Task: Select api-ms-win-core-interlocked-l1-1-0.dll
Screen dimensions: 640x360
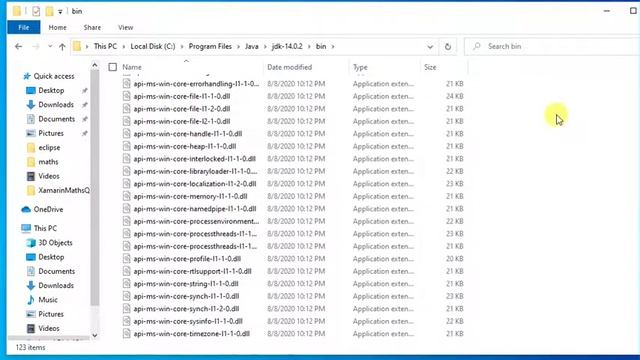Action: (194, 159)
